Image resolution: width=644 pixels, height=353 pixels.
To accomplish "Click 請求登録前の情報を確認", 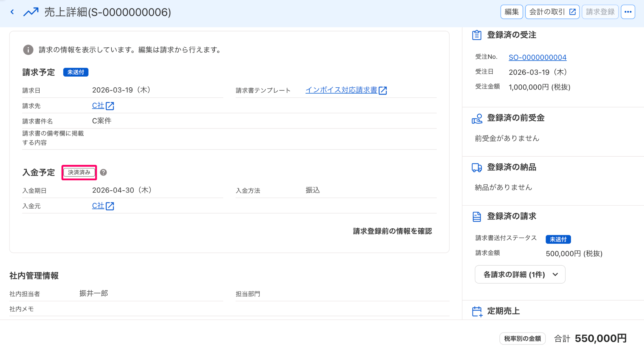I will pos(392,231).
